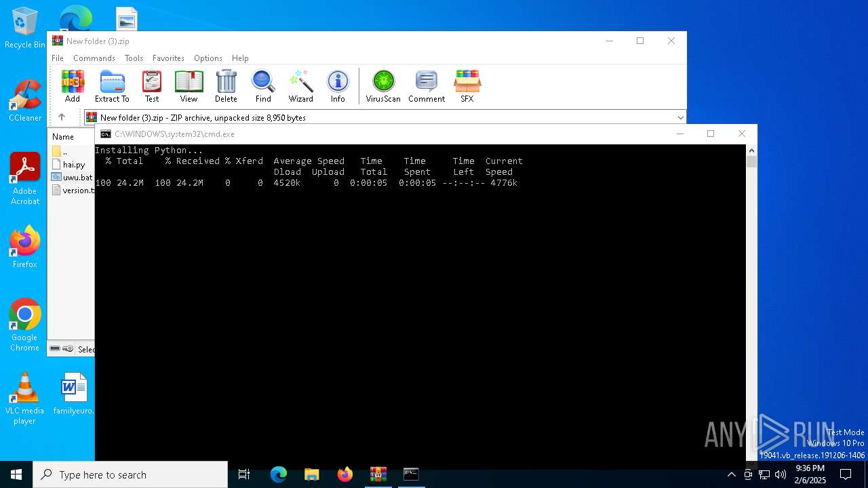The height and width of the screenshot is (488, 868).
Task: Expand the archive path dropdown arrow
Action: [x=680, y=118]
